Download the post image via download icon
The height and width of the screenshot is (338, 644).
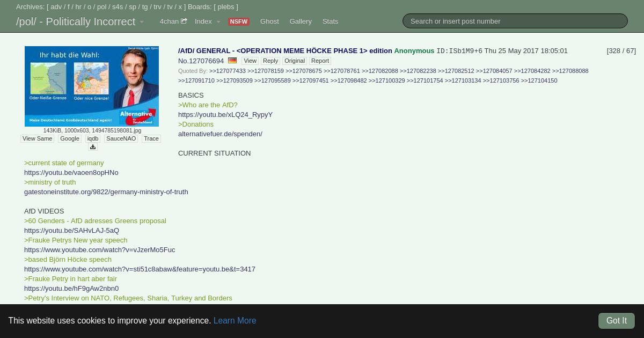pyautogui.click(x=93, y=147)
